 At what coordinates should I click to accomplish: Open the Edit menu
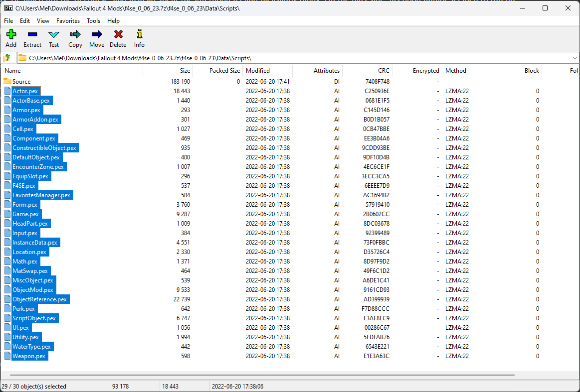[25, 21]
